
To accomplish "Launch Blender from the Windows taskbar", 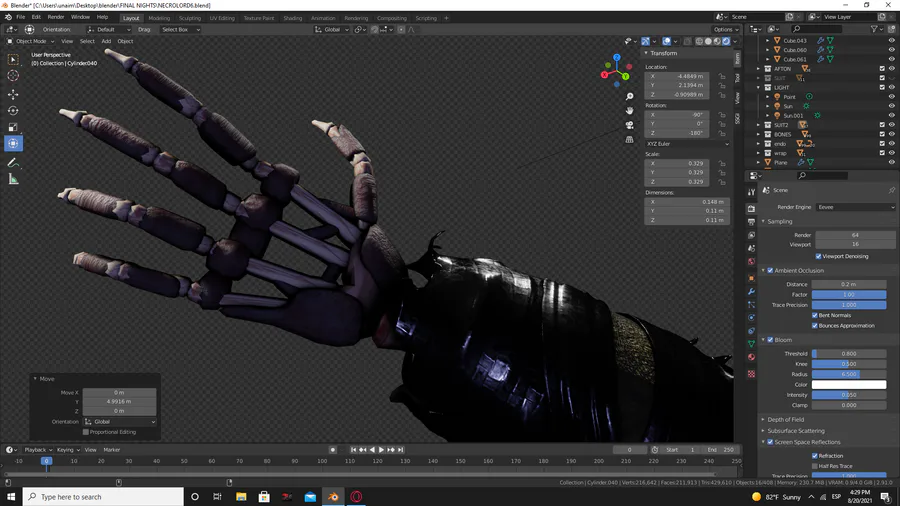I will pos(333,496).
